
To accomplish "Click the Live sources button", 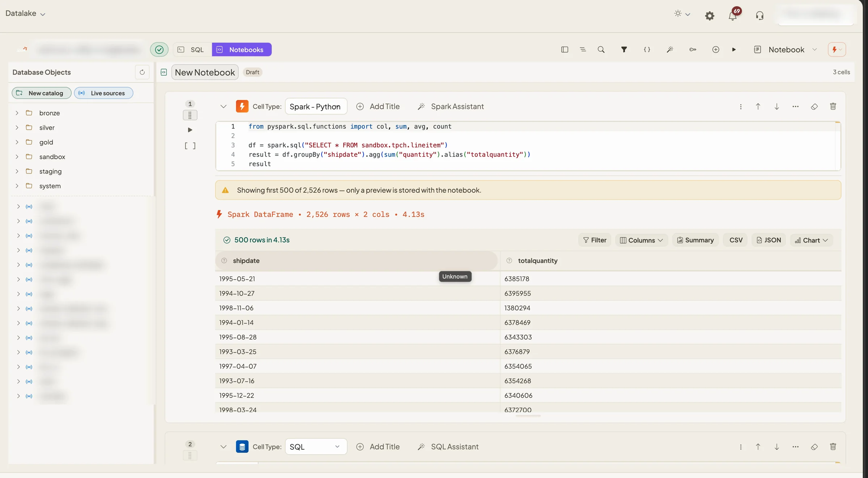I will (x=103, y=93).
